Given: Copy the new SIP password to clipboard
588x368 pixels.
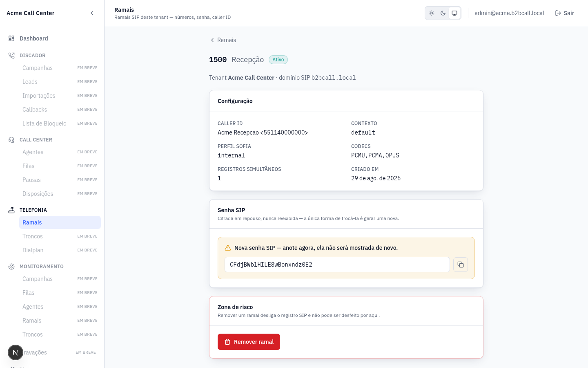Looking at the screenshot, I should (x=461, y=265).
